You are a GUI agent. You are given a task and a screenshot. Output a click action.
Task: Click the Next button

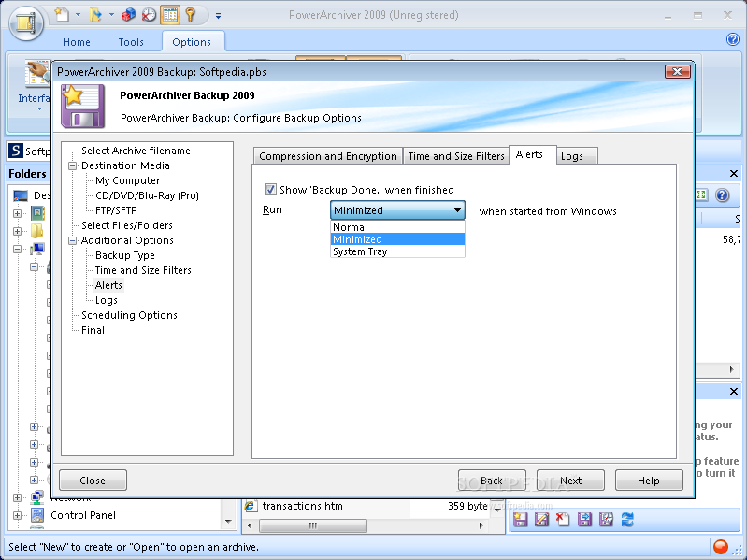pyautogui.click(x=570, y=480)
